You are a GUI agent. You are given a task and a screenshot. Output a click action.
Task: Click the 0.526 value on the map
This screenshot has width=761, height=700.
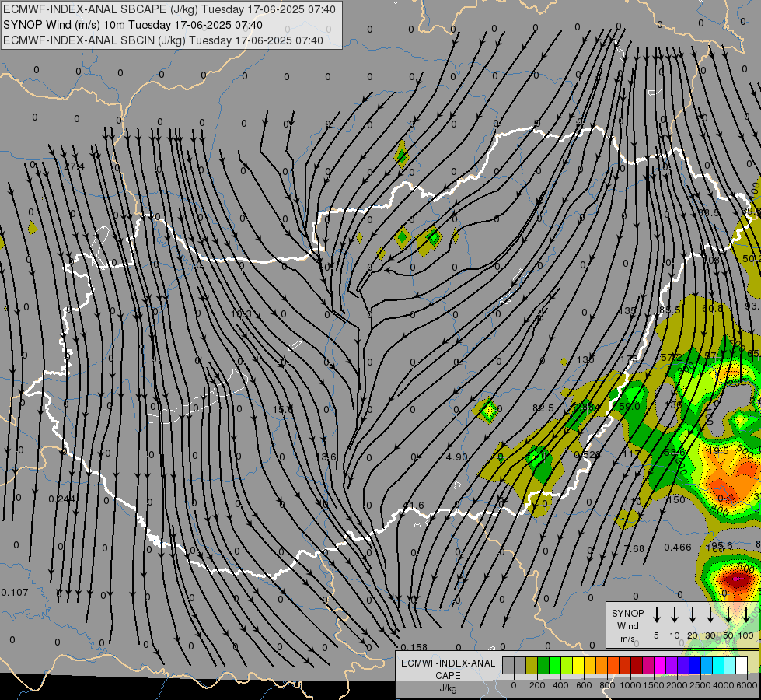point(587,455)
